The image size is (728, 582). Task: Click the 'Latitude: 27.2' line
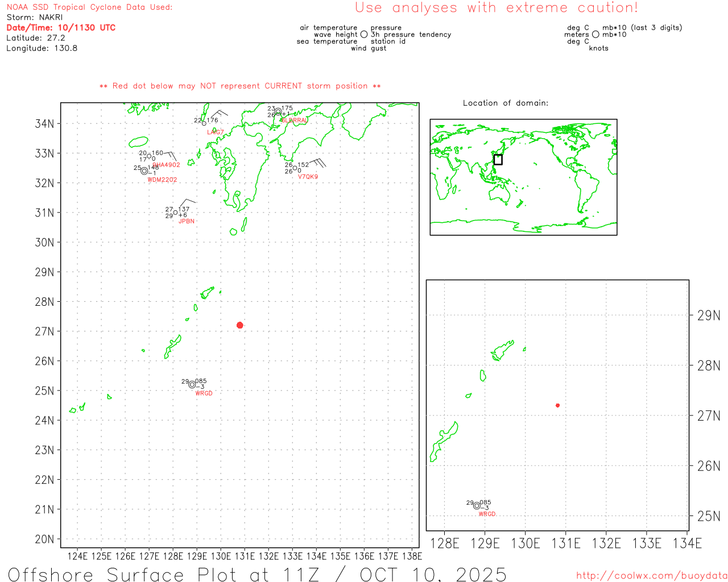click(x=35, y=38)
